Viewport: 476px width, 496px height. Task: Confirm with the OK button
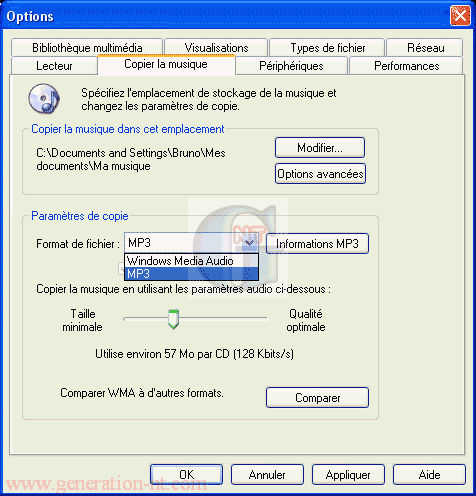click(x=187, y=474)
